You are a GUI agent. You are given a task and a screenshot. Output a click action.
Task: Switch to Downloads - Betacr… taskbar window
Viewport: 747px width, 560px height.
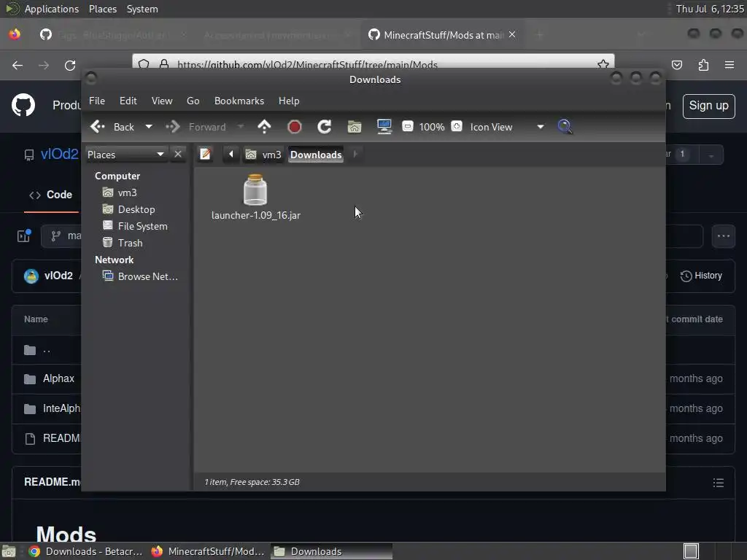[86, 551]
